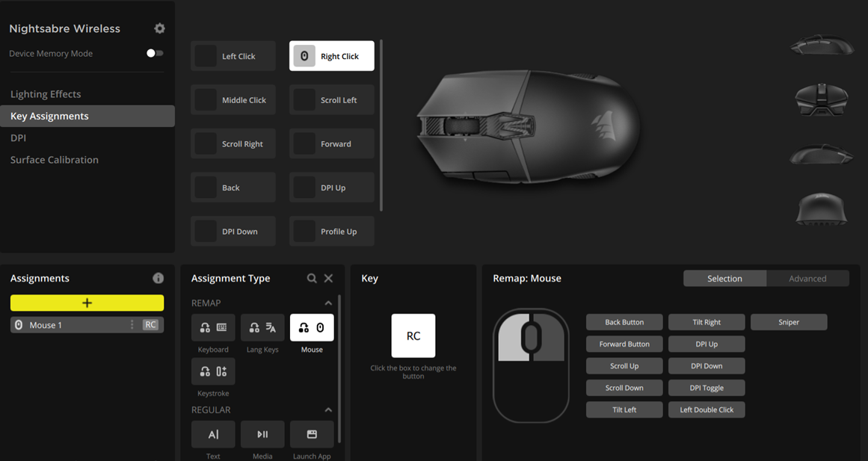
Task: Click the RC key box
Action: click(x=413, y=336)
